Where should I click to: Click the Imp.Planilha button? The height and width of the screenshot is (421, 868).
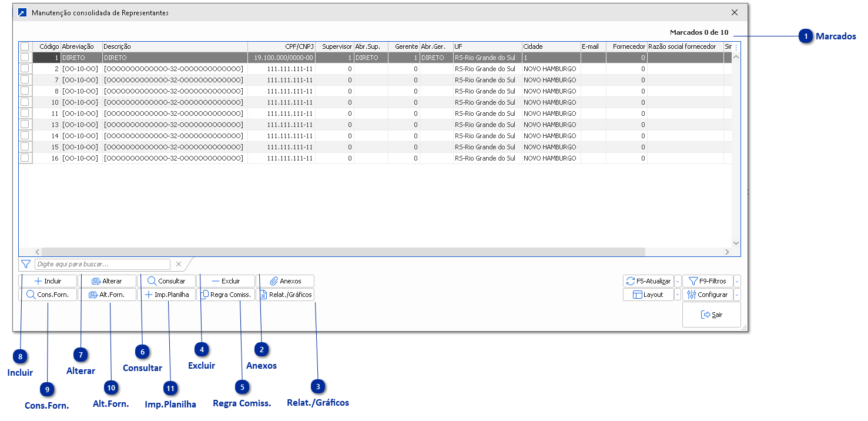click(167, 295)
